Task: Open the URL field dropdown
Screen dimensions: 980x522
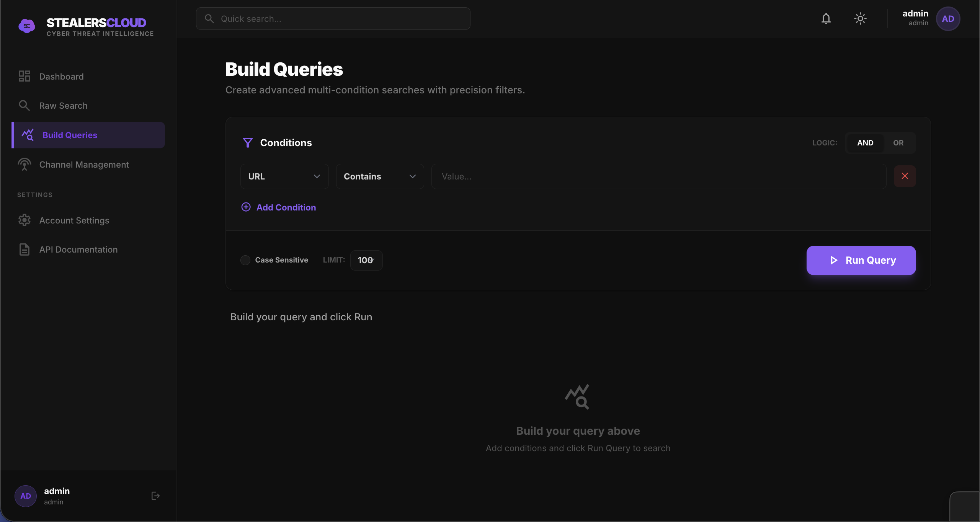Action: (284, 176)
